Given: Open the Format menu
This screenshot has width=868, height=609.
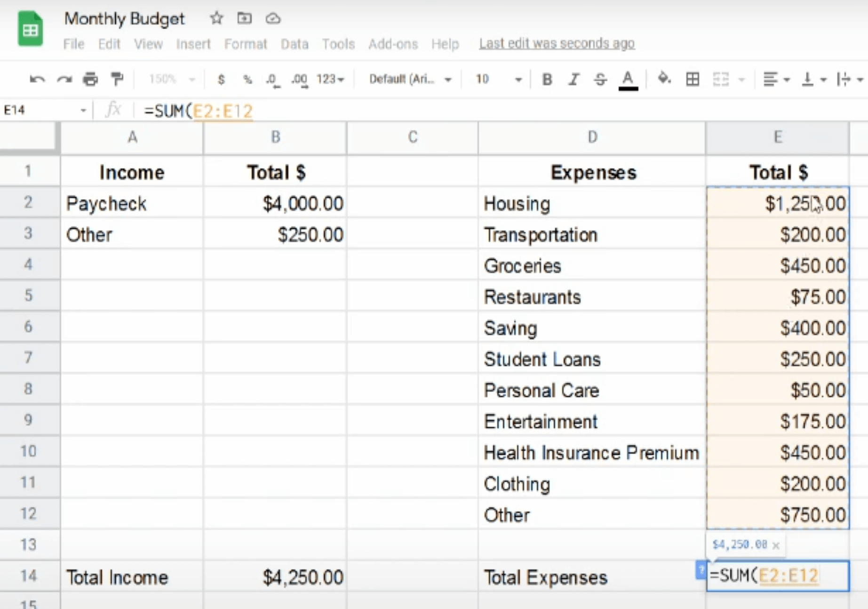Looking at the screenshot, I should [x=246, y=44].
